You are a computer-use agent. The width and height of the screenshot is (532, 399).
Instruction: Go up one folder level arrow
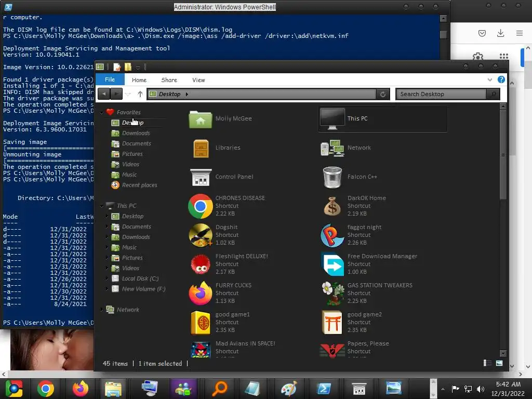140,95
